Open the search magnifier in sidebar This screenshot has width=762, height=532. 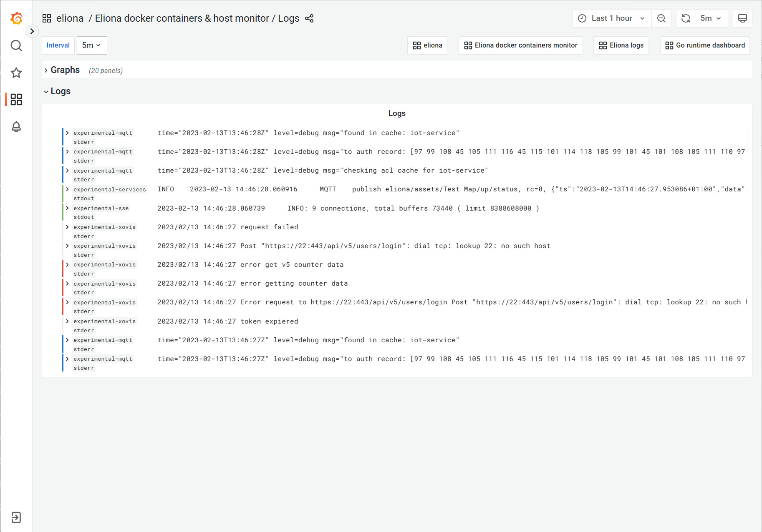pos(16,45)
